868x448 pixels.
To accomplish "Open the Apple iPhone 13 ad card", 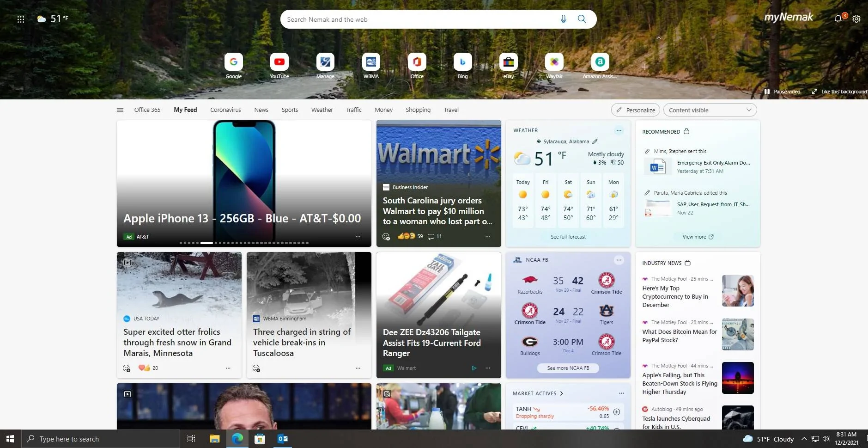I will click(244, 183).
